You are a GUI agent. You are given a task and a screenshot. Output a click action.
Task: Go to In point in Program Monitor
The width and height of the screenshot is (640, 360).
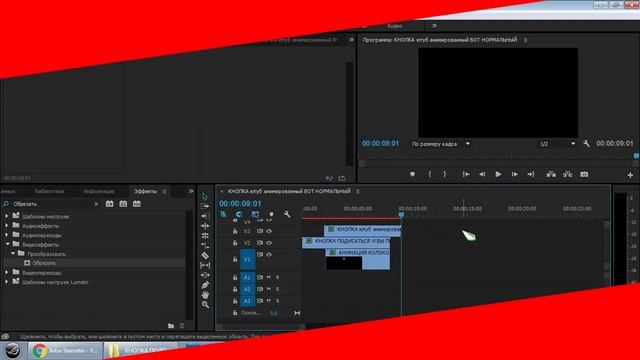(466, 174)
